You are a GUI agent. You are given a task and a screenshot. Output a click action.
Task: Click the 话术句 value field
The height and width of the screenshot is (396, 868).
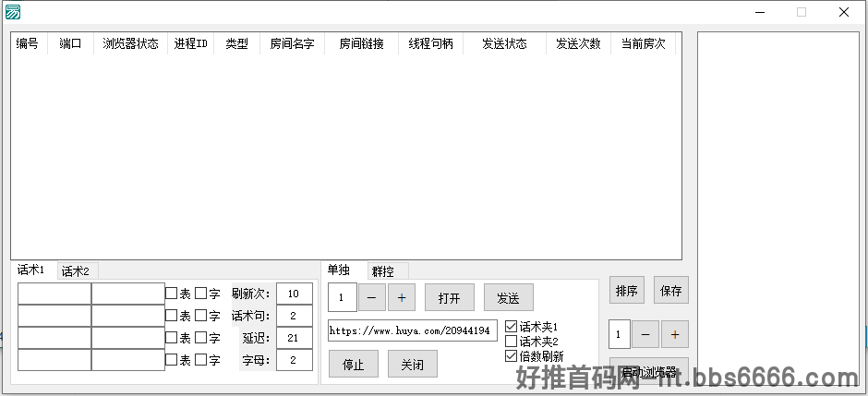[x=294, y=316]
